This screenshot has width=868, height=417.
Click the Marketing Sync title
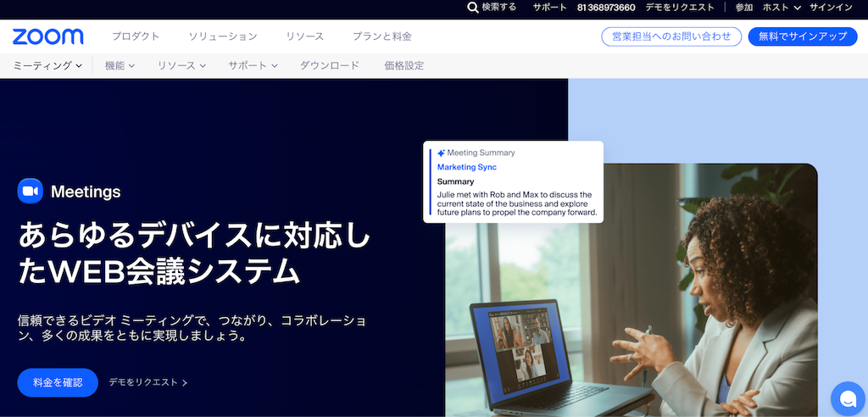pyautogui.click(x=467, y=167)
